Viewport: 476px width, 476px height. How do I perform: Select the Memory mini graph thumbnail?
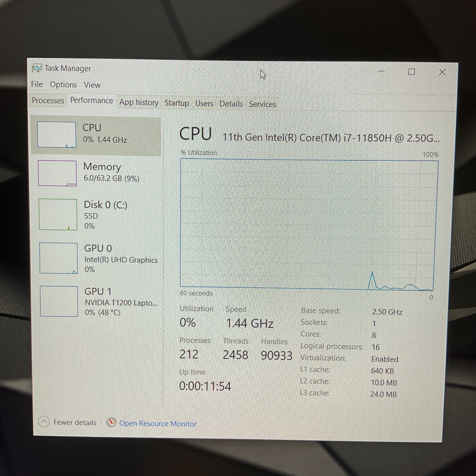[57, 173]
